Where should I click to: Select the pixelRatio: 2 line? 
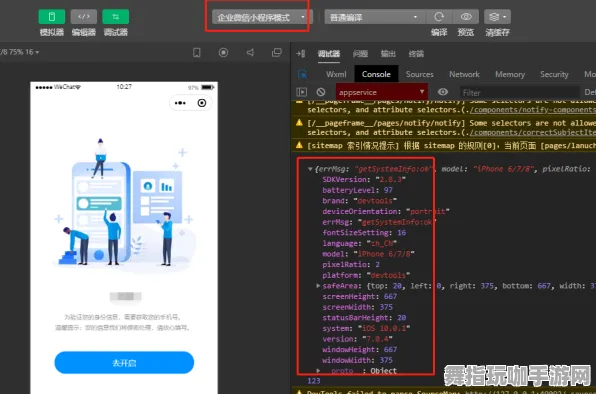click(351, 264)
